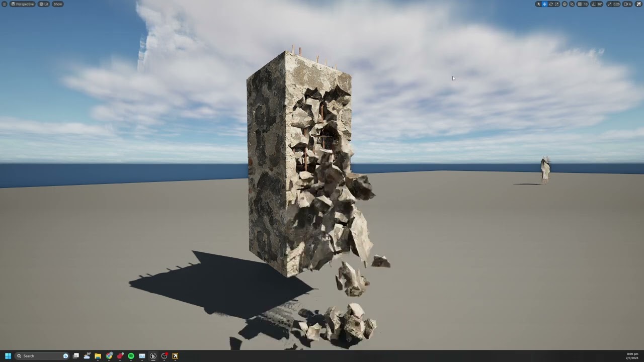
Task: Select the distant small pillar object
Action: 545,169
